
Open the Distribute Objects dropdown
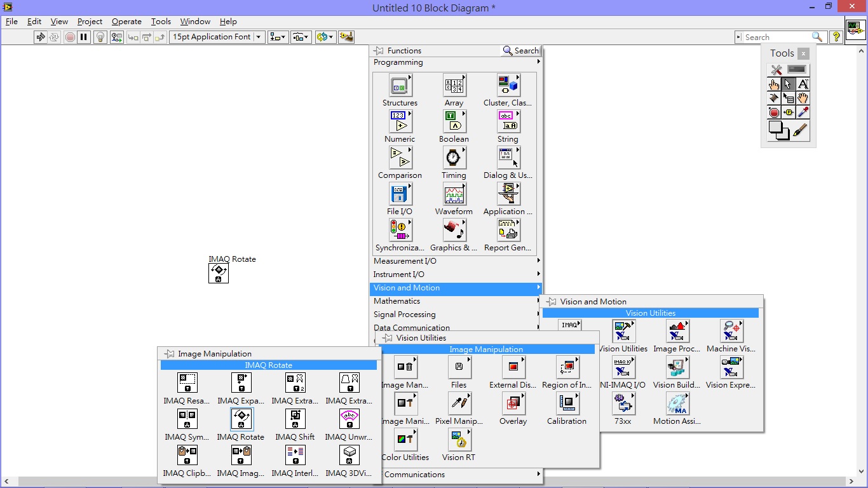pos(301,37)
